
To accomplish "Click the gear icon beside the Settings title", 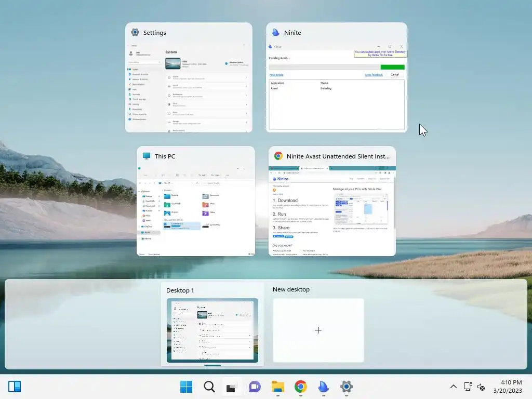I will pos(135,32).
